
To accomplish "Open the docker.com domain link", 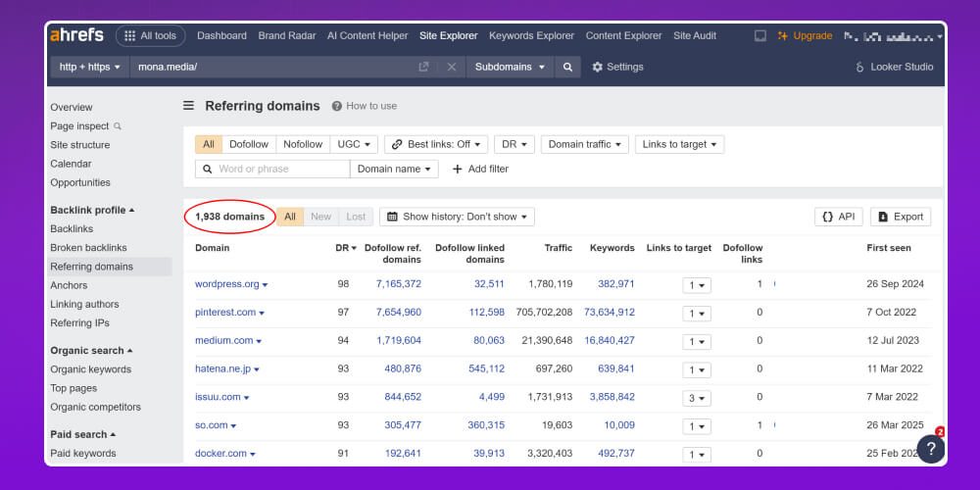I will pyautogui.click(x=220, y=453).
